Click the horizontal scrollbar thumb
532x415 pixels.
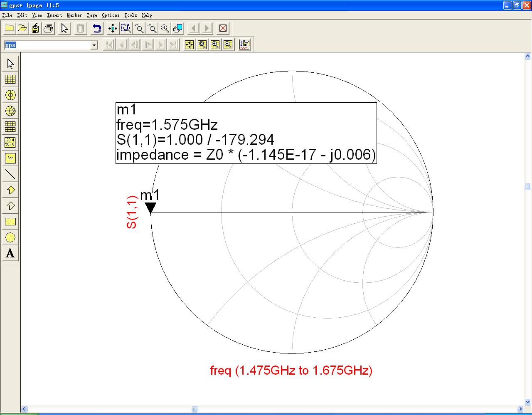tap(195, 409)
